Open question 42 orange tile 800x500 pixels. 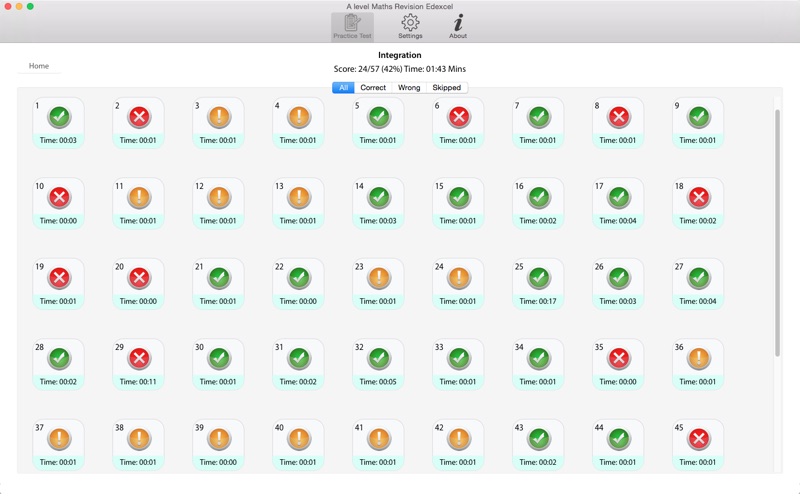(x=458, y=445)
